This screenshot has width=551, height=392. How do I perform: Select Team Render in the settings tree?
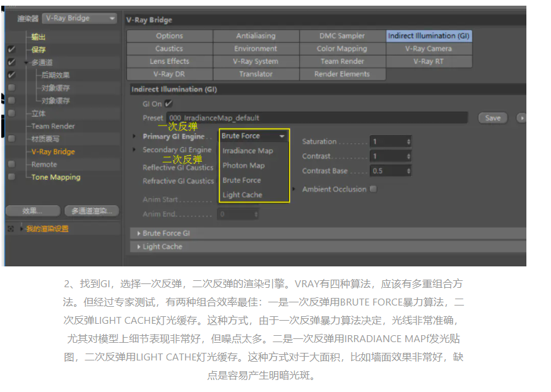point(53,126)
